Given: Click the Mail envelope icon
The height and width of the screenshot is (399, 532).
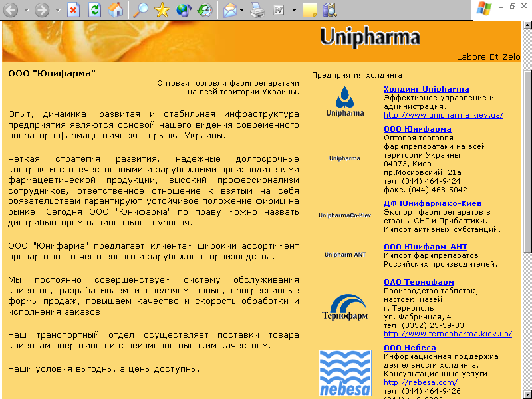Looking at the screenshot, I should click(230, 10).
